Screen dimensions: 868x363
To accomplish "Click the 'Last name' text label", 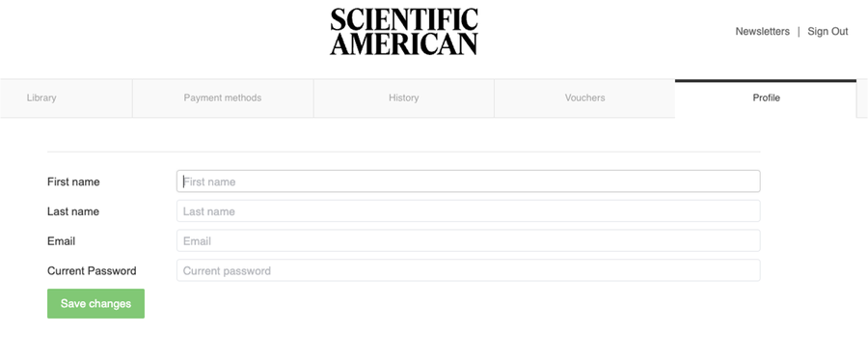I will (73, 211).
